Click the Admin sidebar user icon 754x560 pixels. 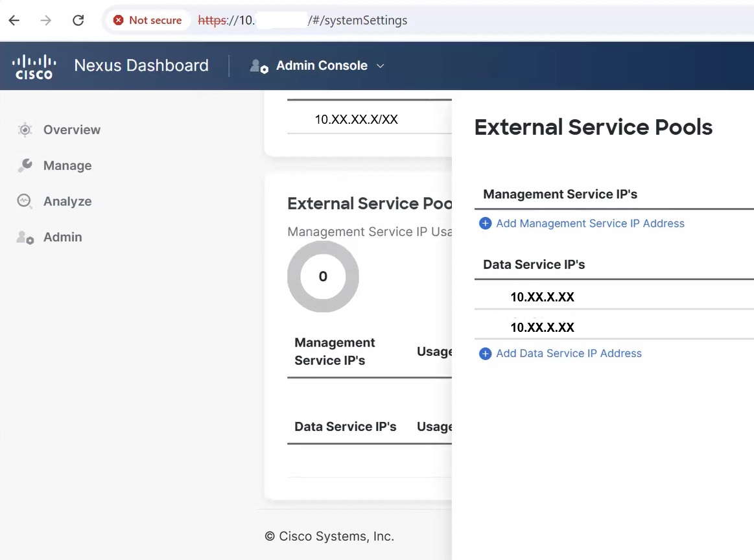click(25, 237)
